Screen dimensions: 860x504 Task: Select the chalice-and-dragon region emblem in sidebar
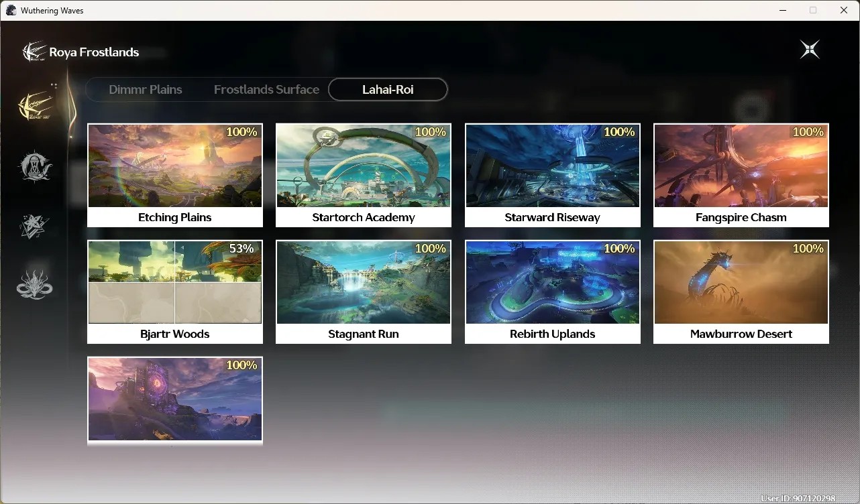click(35, 166)
